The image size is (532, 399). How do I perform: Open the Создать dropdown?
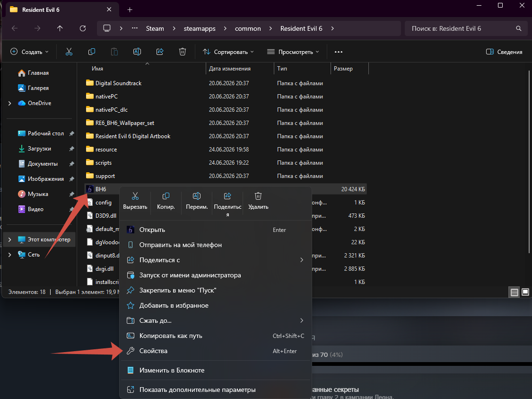click(x=29, y=52)
